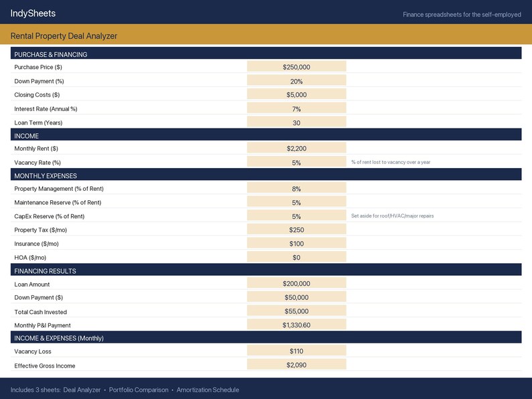Edit the Interest Rate 7% cell
Screen dimensions: 532x399
[x=297, y=108]
